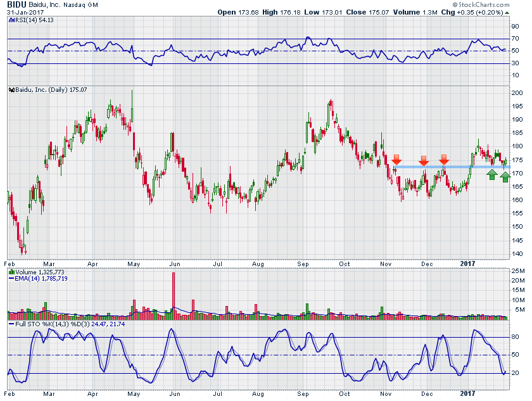Image resolution: width=532 pixels, height=401 pixels.
Task: Click the legend icon beside Full STO
Action: [x=10, y=325]
